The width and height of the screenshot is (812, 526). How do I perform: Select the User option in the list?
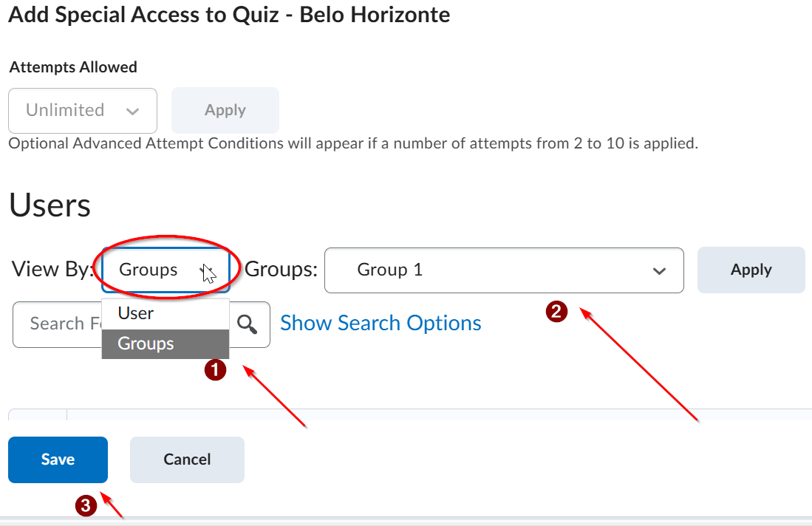click(166, 314)
